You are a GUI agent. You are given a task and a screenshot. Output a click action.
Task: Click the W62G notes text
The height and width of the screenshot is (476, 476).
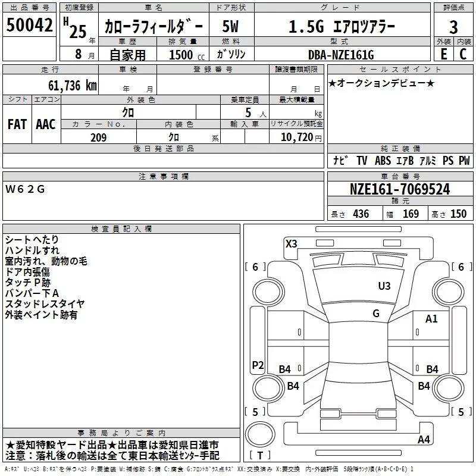[25, 189]
